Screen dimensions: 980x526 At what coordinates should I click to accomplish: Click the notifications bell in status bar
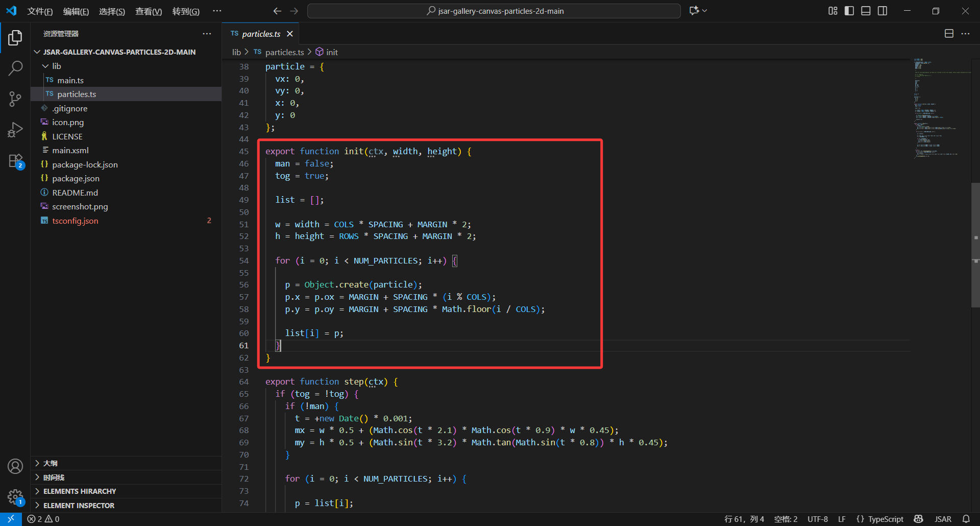tap(966, 519)
